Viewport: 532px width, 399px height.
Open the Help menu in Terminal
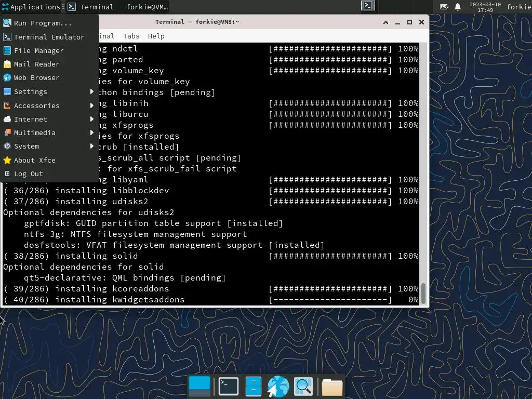(156, 36)
